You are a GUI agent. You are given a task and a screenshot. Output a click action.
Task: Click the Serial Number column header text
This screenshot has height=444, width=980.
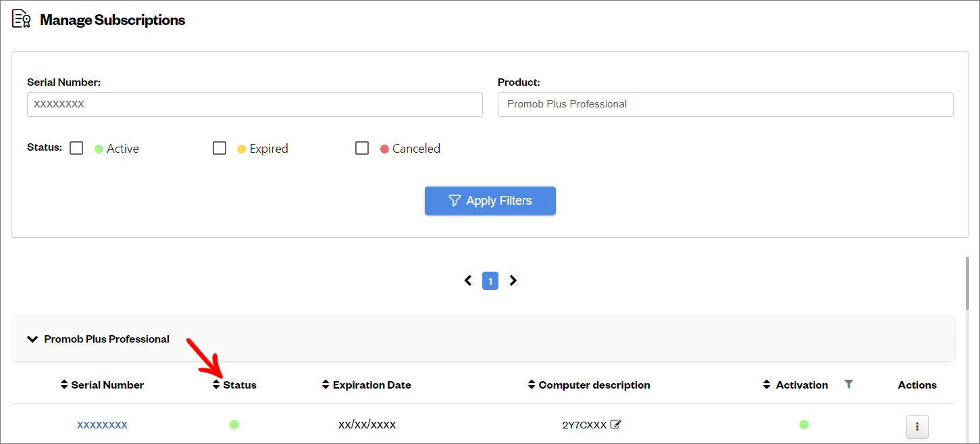pos(107,385)
